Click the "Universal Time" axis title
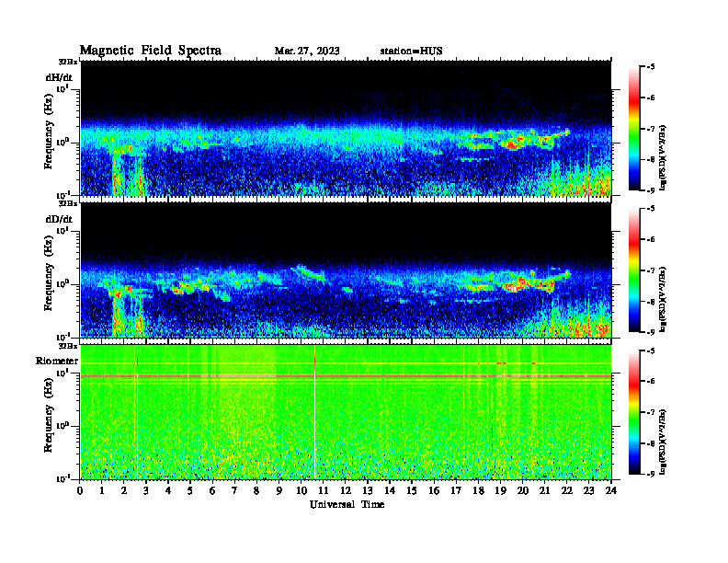This screenshot has height=563, width=728. (x=347, y=504)
